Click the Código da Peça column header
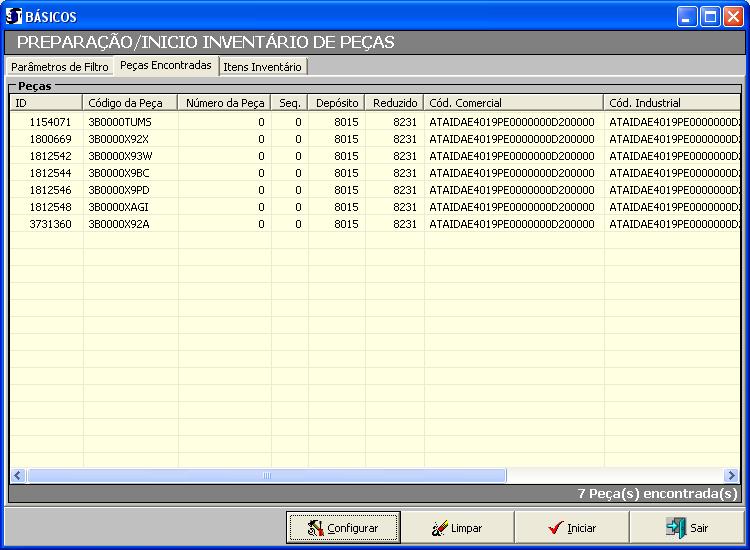The image size is (750, 550). pyautogui.click(x=130, y=103)
